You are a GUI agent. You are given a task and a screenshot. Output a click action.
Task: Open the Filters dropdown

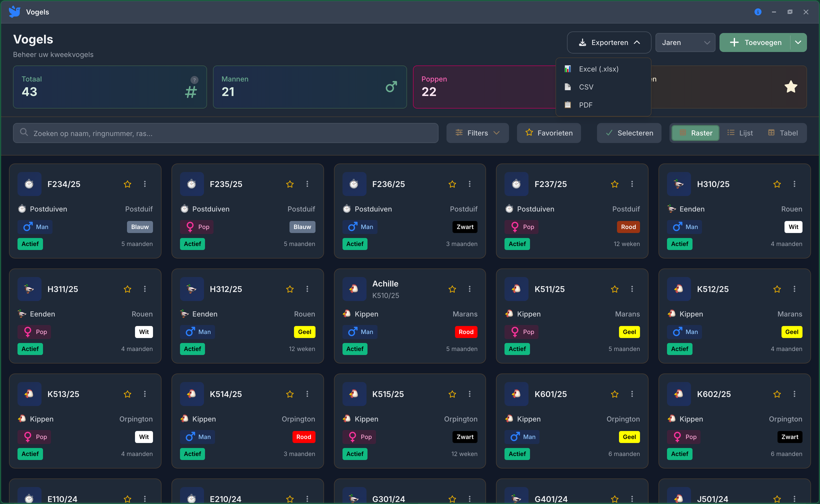[477, 133]
